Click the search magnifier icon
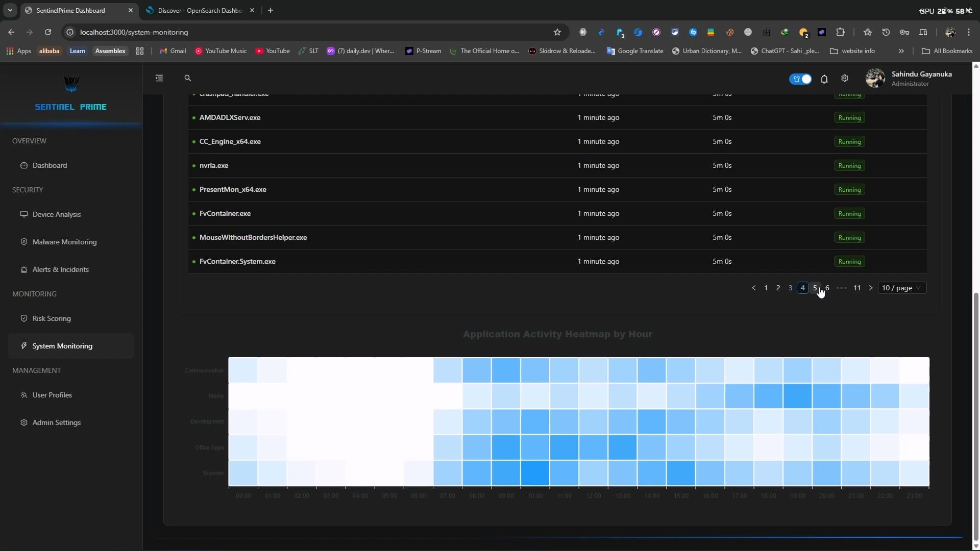 click(x=187, y=78)
